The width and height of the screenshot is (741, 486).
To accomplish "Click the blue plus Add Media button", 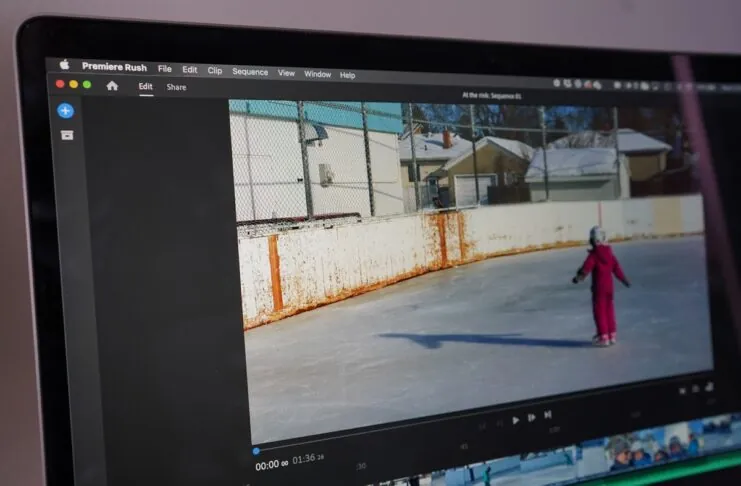I will point(66,111).
